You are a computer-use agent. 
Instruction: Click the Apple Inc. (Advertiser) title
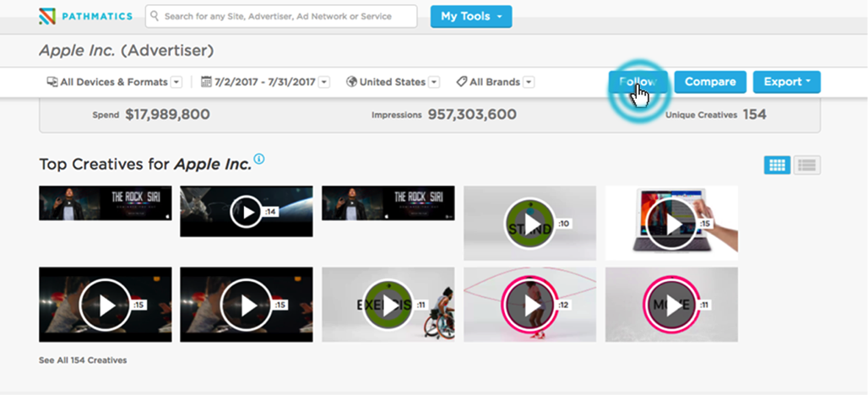[x=126, y=51]
